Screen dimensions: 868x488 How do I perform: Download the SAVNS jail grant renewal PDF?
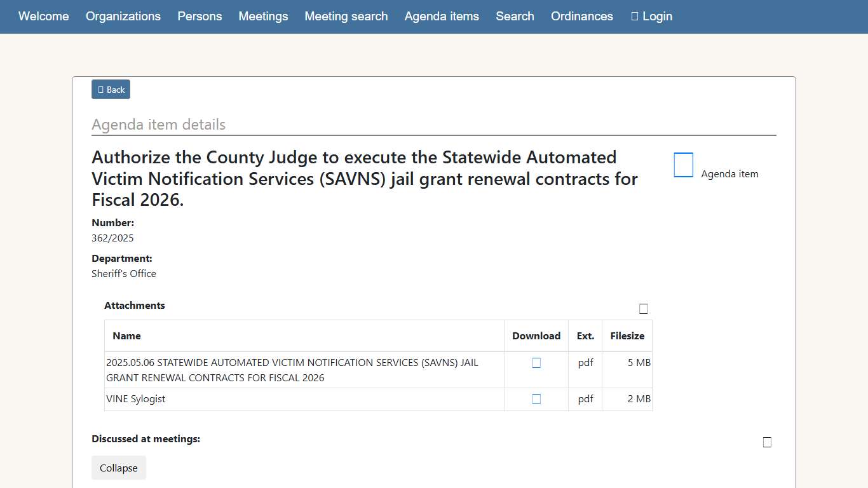click(536, 363)
